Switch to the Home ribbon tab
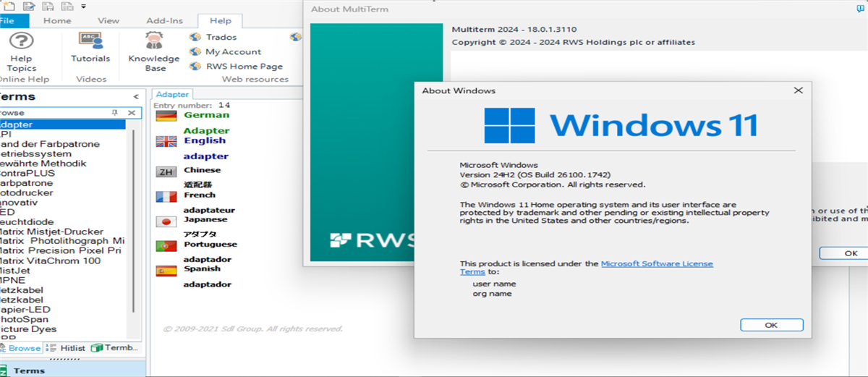Screen dimensions: 868x377 tap(57, 21)
